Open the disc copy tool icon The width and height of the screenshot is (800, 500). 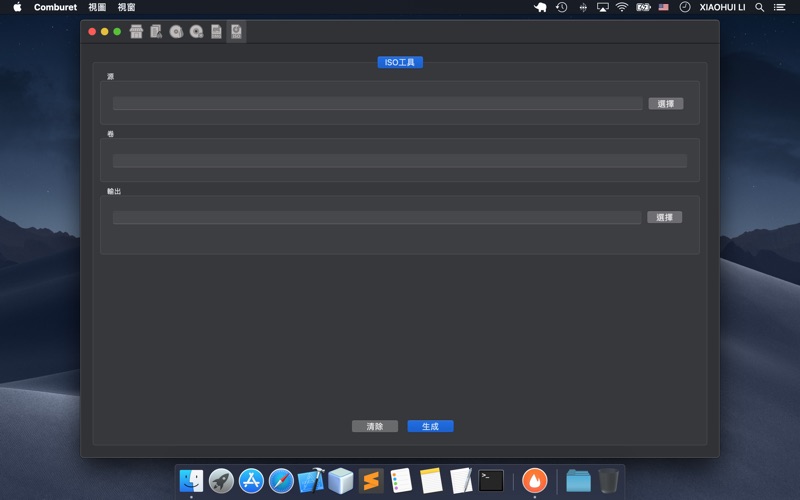(x=196, y=32)
